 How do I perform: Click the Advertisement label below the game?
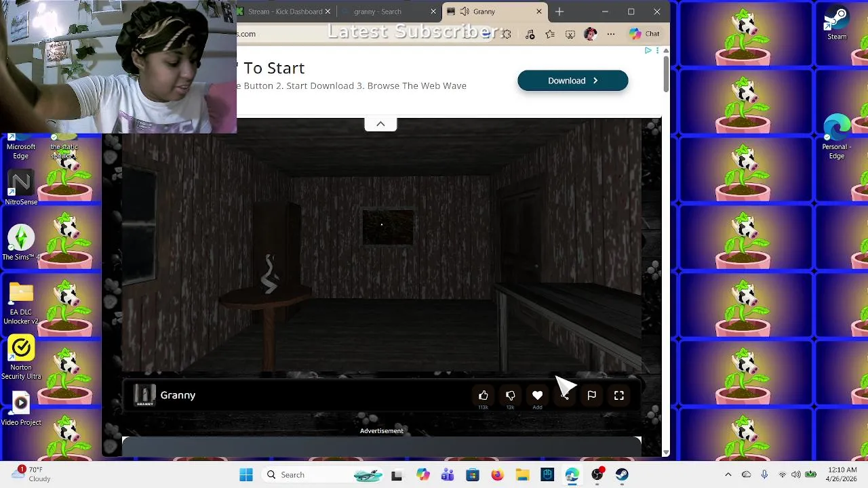(381, 430)
